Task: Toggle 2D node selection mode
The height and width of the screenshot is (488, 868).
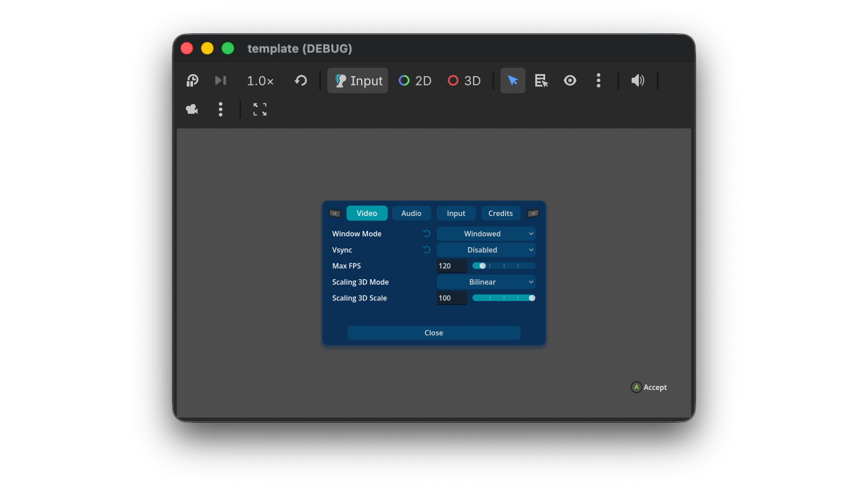Action: click(415, 80)
